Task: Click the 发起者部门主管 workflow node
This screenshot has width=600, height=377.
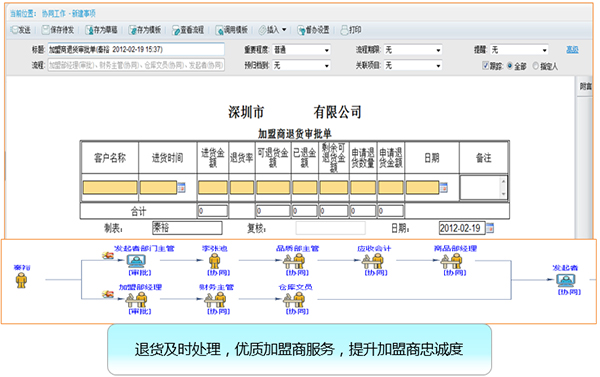Action: [136, 261]
